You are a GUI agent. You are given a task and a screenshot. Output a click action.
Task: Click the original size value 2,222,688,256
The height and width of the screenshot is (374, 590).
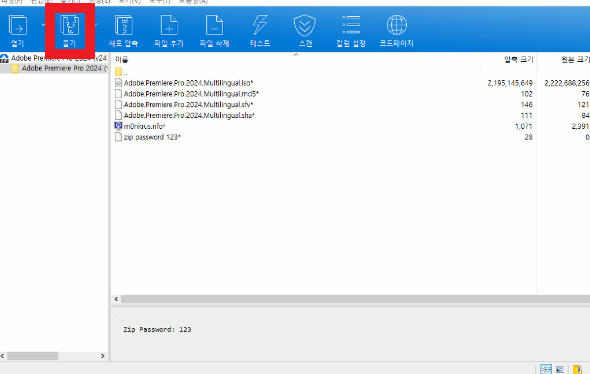click(x=567, y=83)
